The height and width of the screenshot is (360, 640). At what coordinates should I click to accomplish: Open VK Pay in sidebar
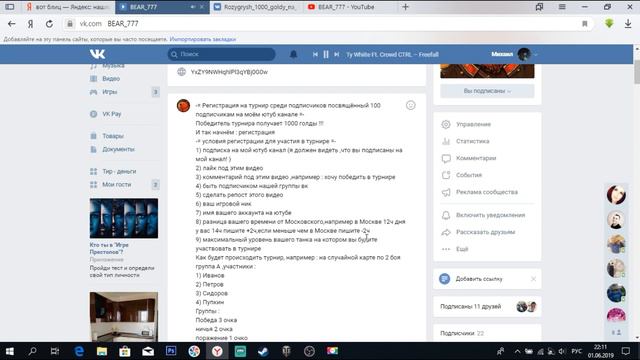point(111,114)
